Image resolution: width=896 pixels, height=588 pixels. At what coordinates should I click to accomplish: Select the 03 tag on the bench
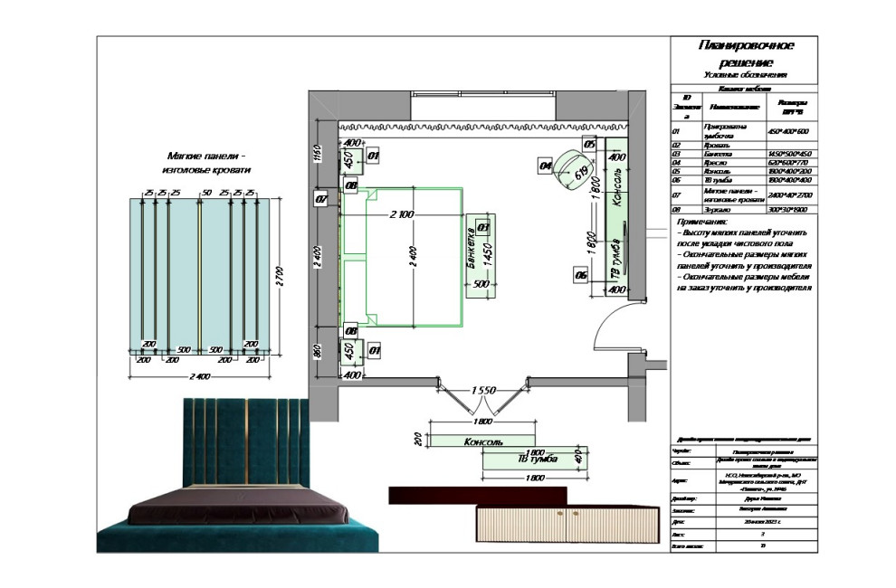pyautogui.click(x=483, y=227)
